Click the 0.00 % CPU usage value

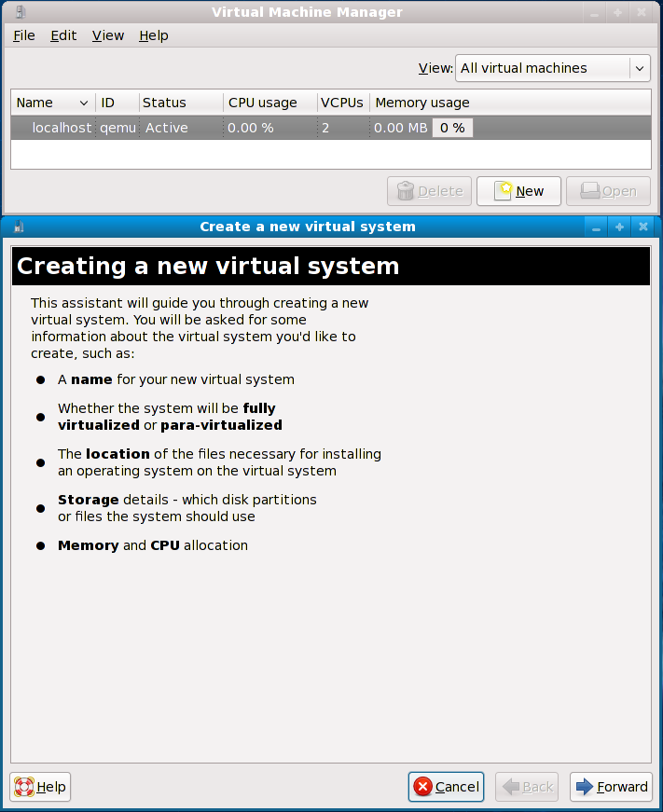pos(250,128)
